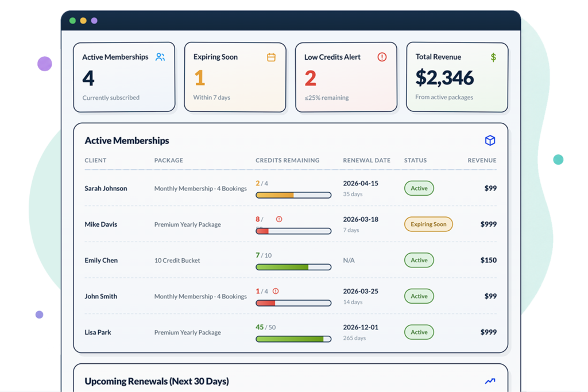Click Sarah Johnson's orange credits progress bar
588x392 pixels.
293,195
